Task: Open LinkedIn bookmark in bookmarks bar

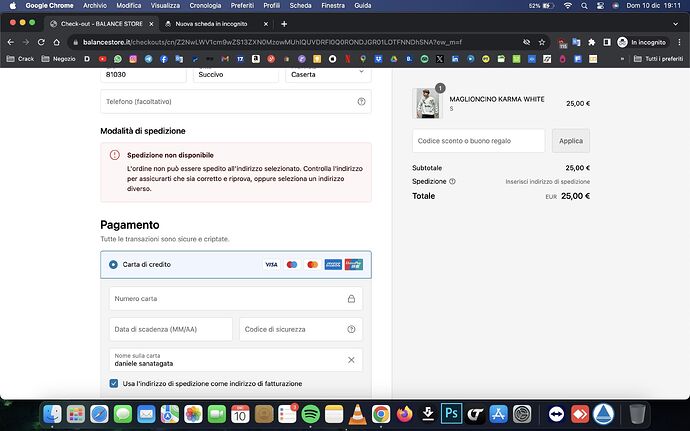Action: 455,59
